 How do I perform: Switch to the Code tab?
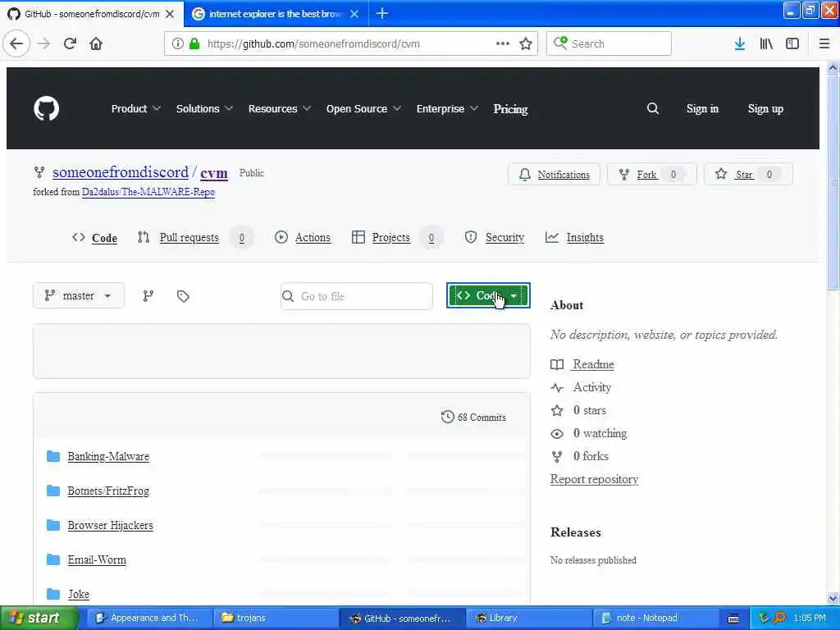click(x=95, y=238)
